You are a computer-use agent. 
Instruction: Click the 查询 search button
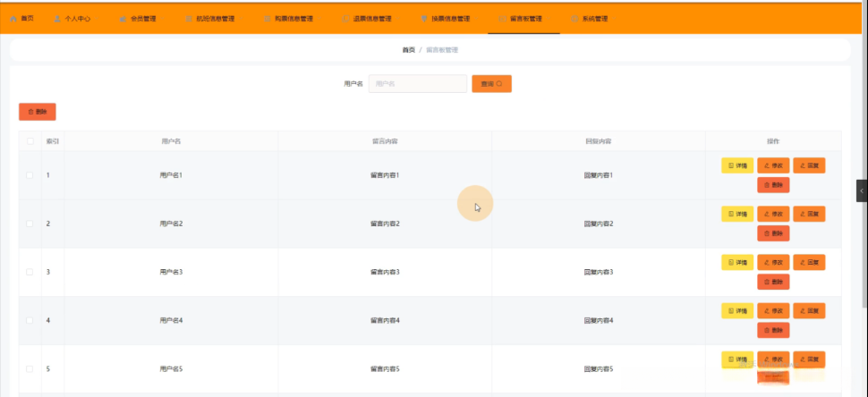point(491,83)
